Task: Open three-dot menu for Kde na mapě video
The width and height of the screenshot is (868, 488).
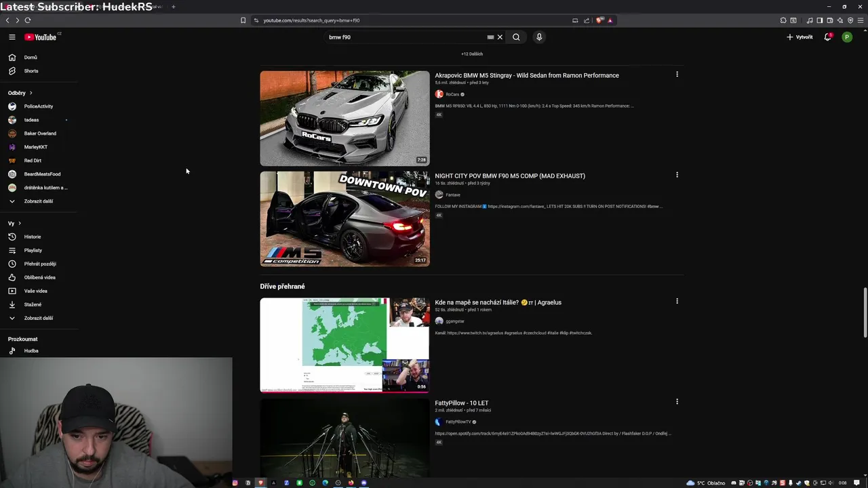Action: (677, 301)
